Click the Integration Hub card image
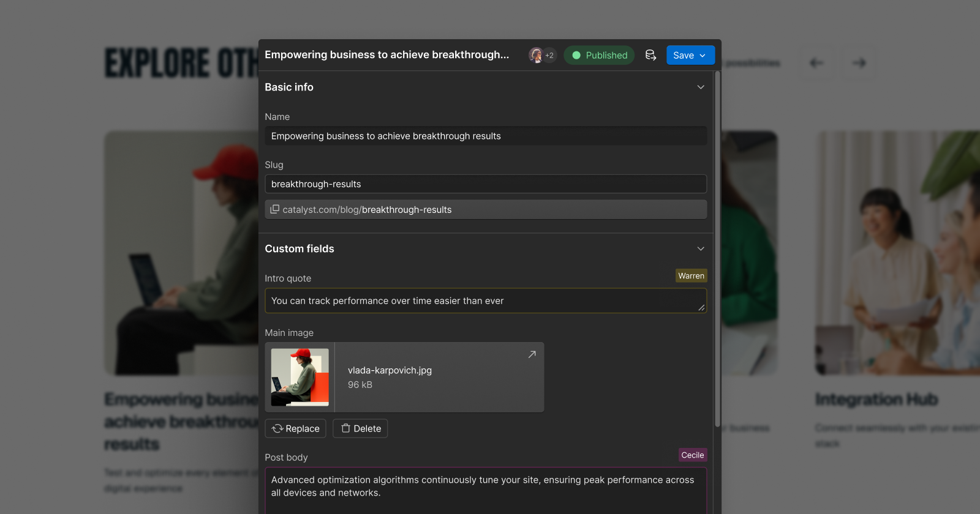Image resolution: width=980 pixels, height=514 pixels. (x=897, y=253)
